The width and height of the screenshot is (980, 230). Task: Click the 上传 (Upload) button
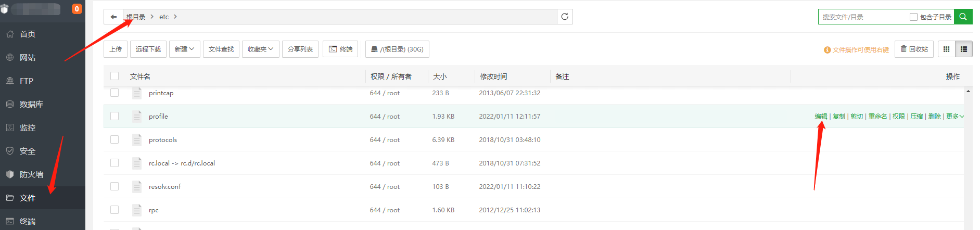[x=116, y=49]
